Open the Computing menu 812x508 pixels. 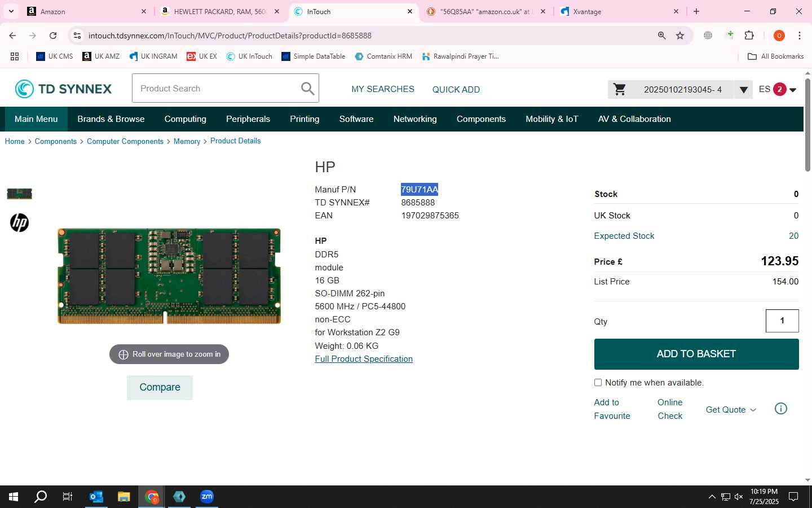(x=186, y=119)
